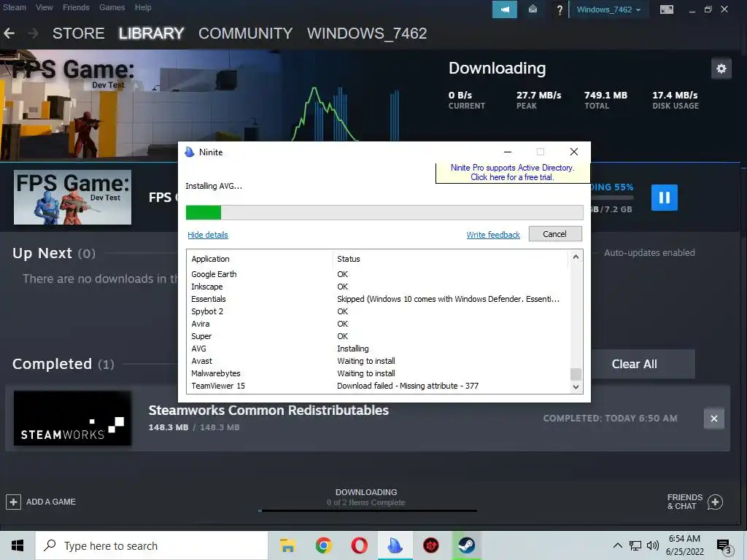
Task: Select the Malwarebytes row in Ninite
Action: pos(379,373)
